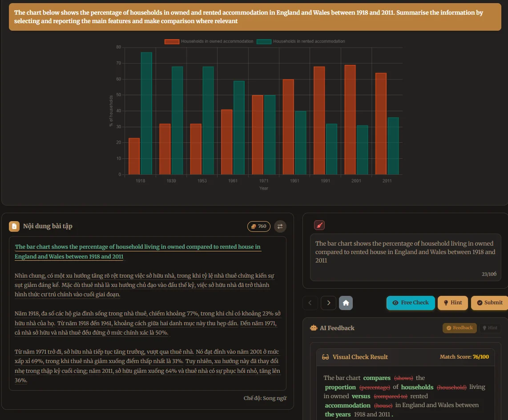Click the glasses icon beside Visual Check Result
Screen dimensions: 508x420
pos(324,357)
